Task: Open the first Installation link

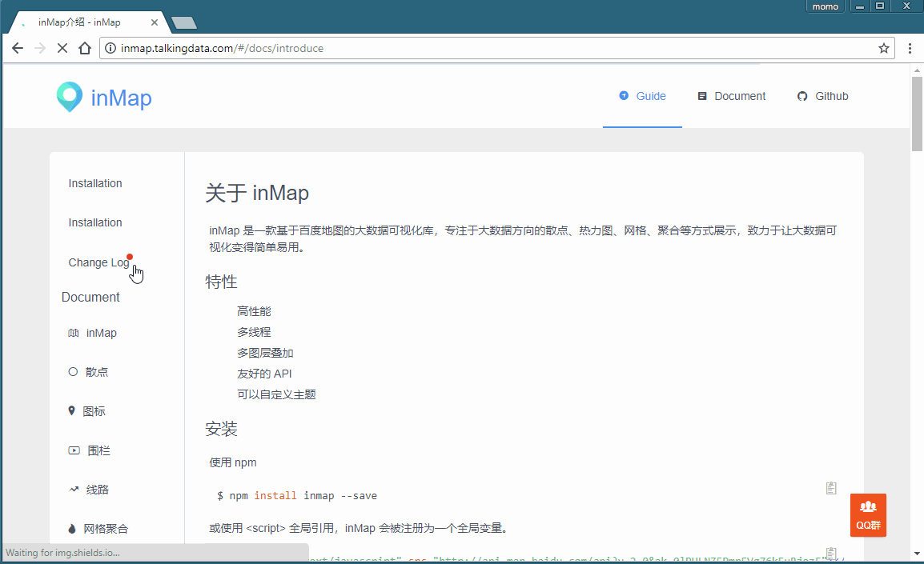Action: 94,183
